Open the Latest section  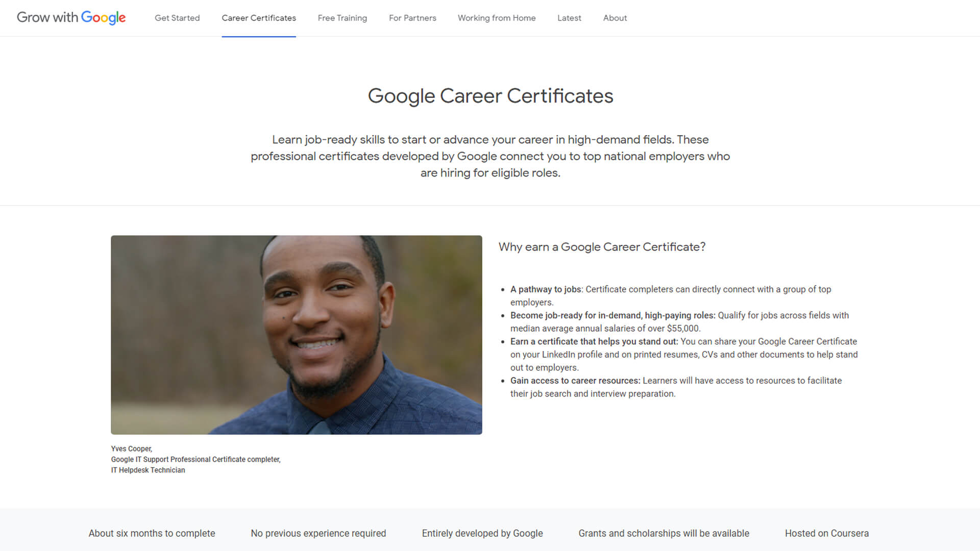pos(569,18)
